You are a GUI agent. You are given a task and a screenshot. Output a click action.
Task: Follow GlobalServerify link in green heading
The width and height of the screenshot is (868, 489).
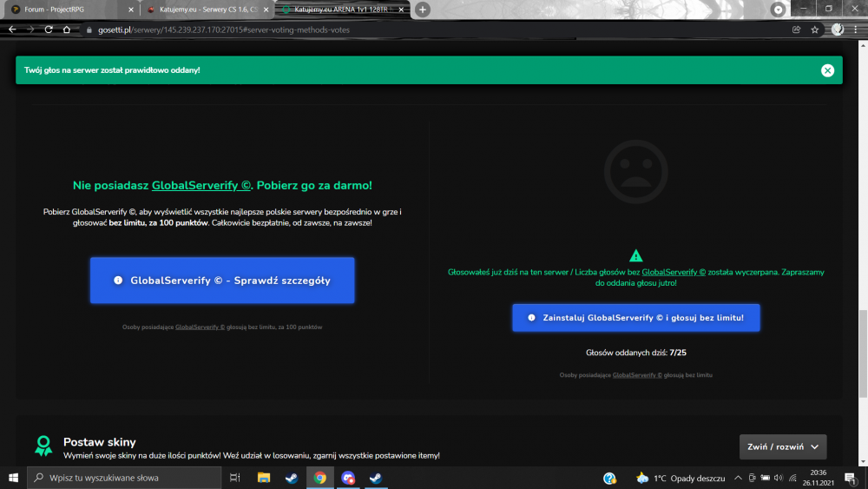point(201,186)
